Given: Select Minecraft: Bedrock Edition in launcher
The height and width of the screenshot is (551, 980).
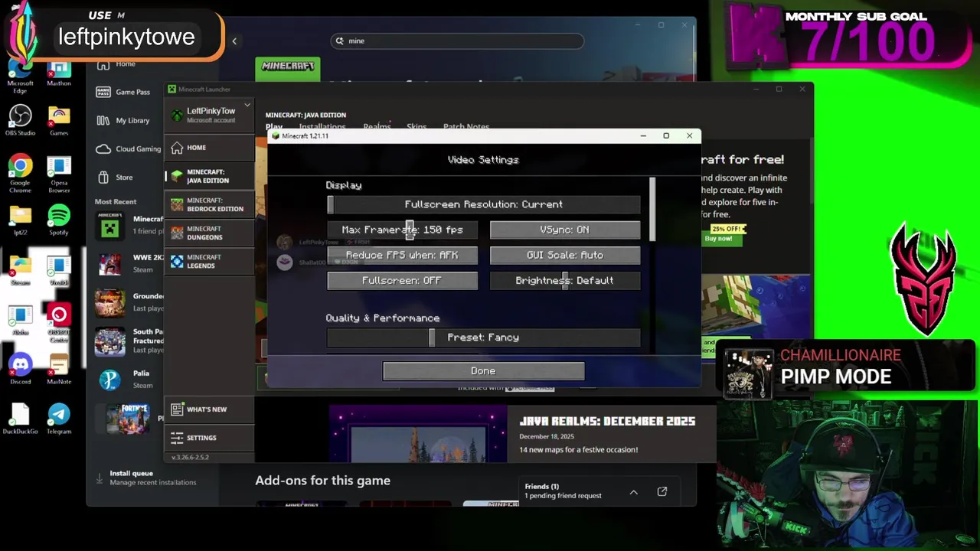Looking at the screenshot, I should click(x=209, y=204).
